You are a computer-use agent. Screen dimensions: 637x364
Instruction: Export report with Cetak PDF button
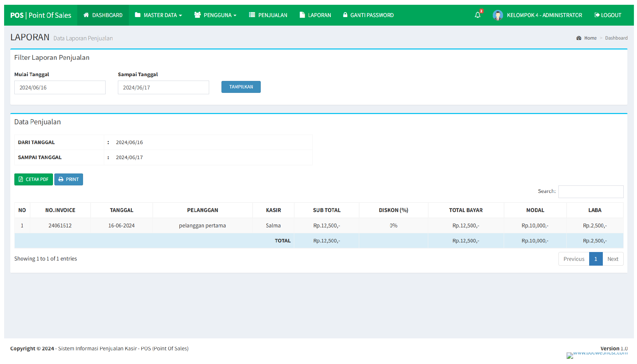click(x=33, y=179)
